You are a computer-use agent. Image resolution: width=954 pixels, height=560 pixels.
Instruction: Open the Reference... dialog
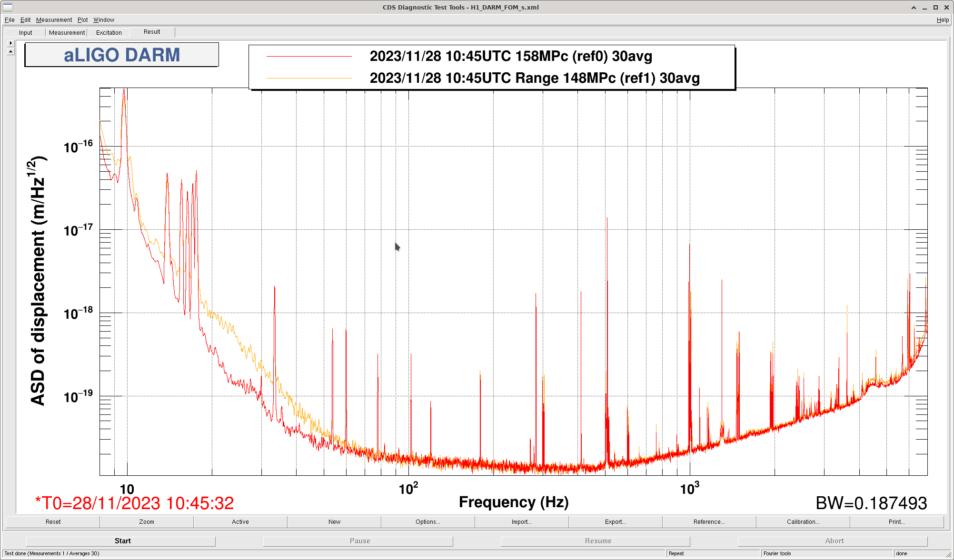709,522
